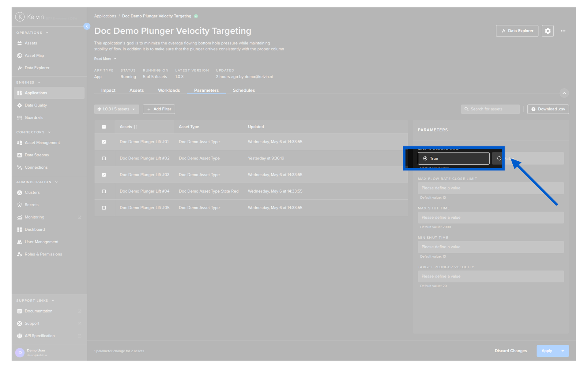Click the Download .csv button
Image resolution: width=588 pixels, height=368 pixels.
pos(548,109)
